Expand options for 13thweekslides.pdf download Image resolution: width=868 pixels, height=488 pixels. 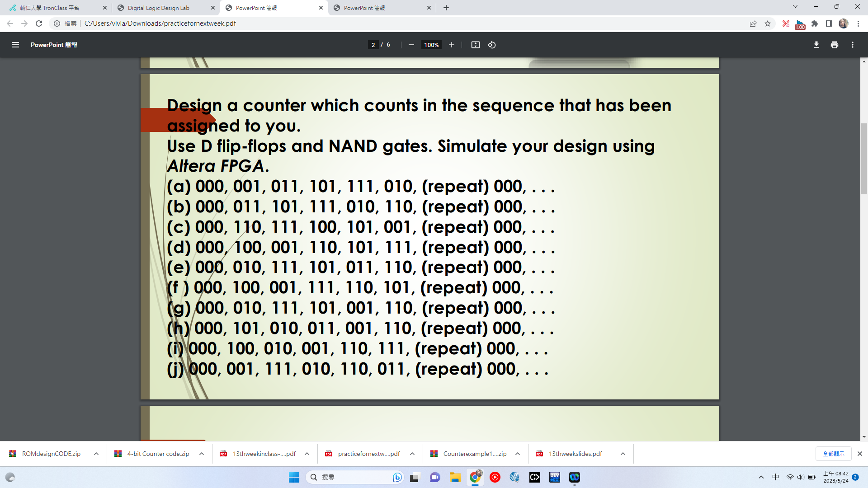pos(623,454)
